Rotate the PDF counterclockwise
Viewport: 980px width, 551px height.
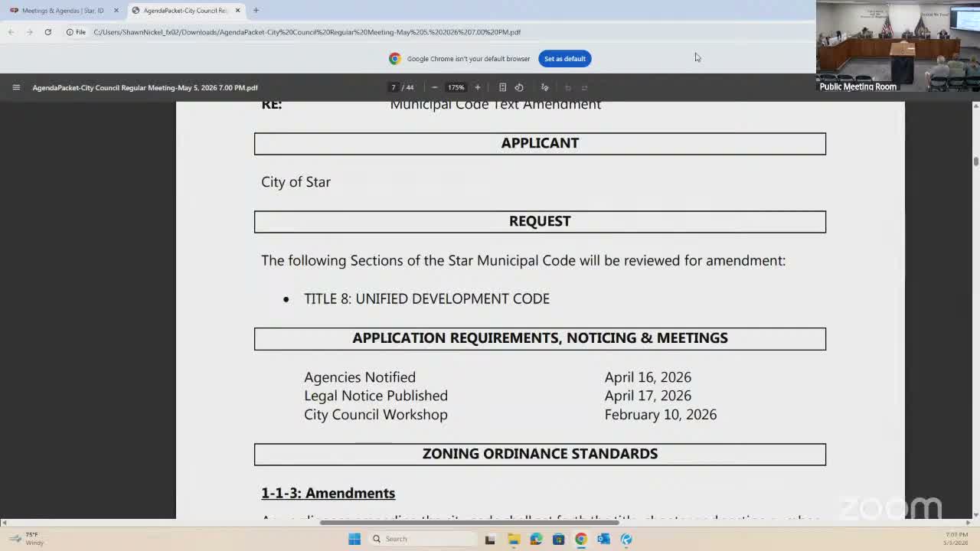pos(519,87)
